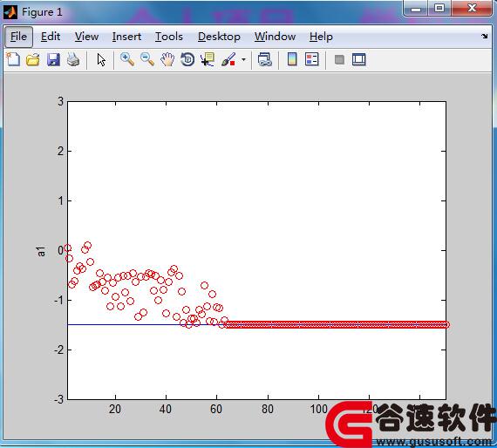Show plot tools and dock figure
The image size is (497, 448).
359,59
